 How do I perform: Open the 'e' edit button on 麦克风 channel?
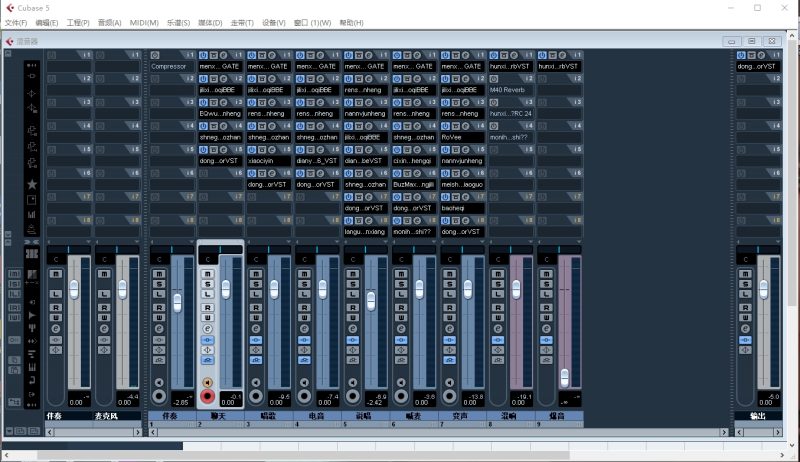(x=104, y=329)
